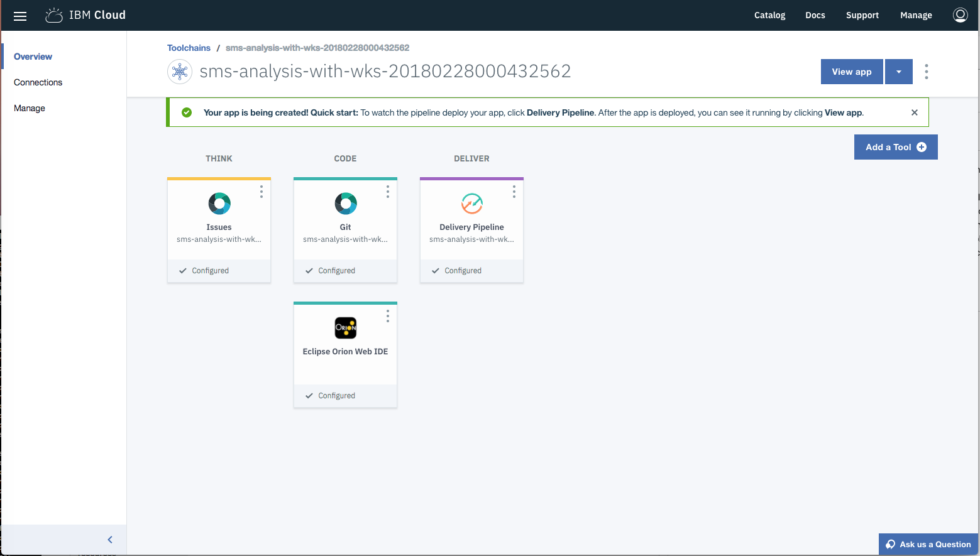
Task: Open the Support menu item
Action: 862,15
